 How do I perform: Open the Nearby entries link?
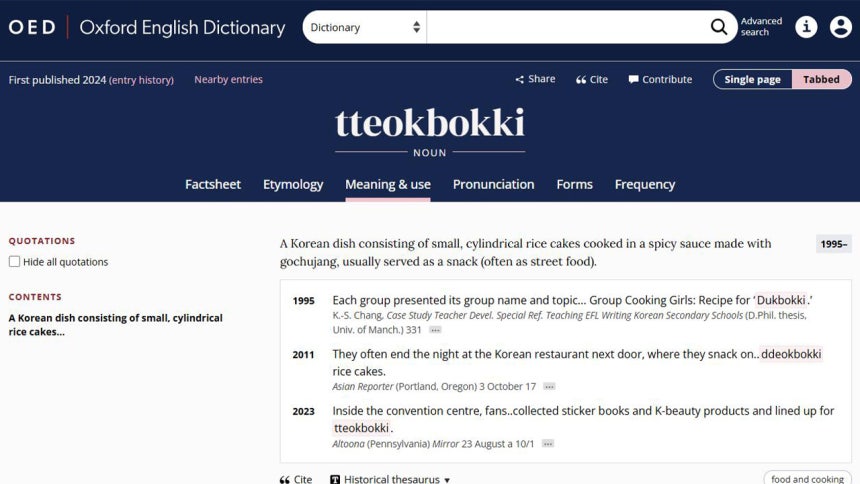[228, 80]
